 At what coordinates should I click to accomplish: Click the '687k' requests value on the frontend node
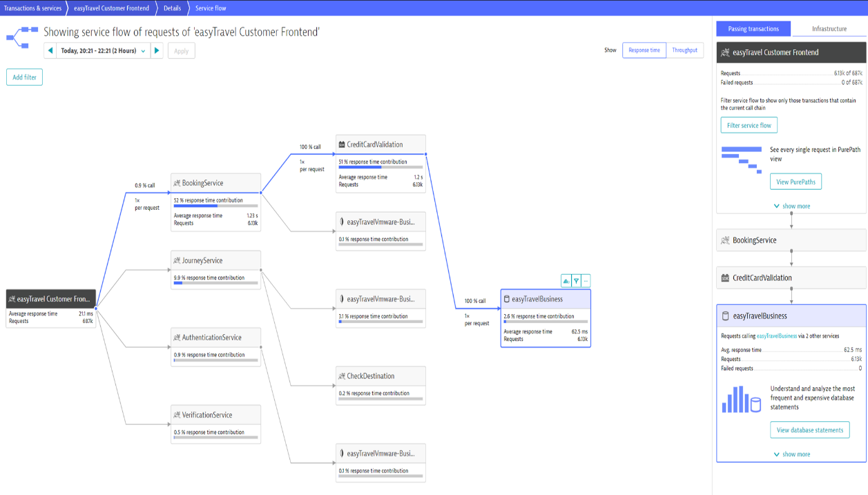click(x=88, y=321)
